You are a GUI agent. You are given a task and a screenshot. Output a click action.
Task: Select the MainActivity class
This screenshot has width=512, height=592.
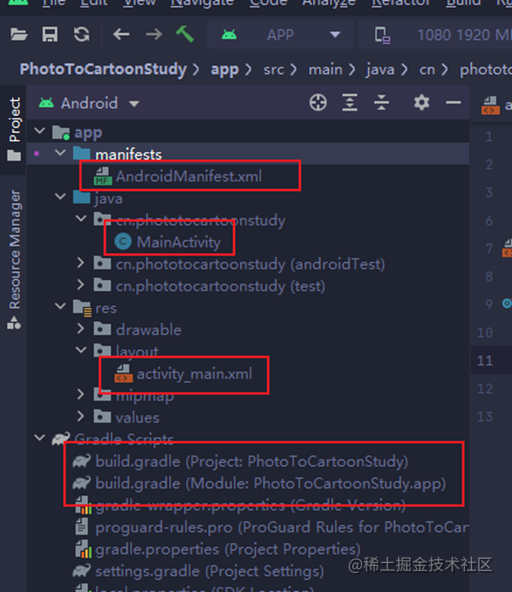click(x=179, y=242)
